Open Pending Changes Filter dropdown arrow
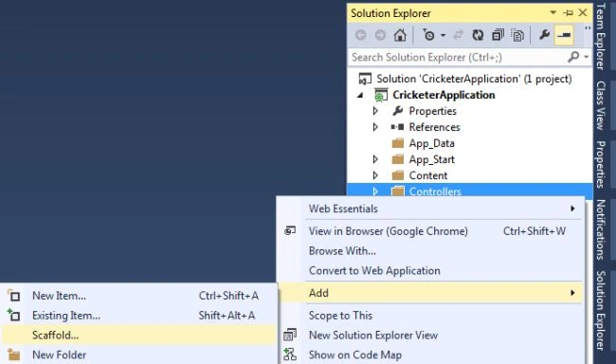The height and width of the screenshot is (364, 616). pos(444,35)
